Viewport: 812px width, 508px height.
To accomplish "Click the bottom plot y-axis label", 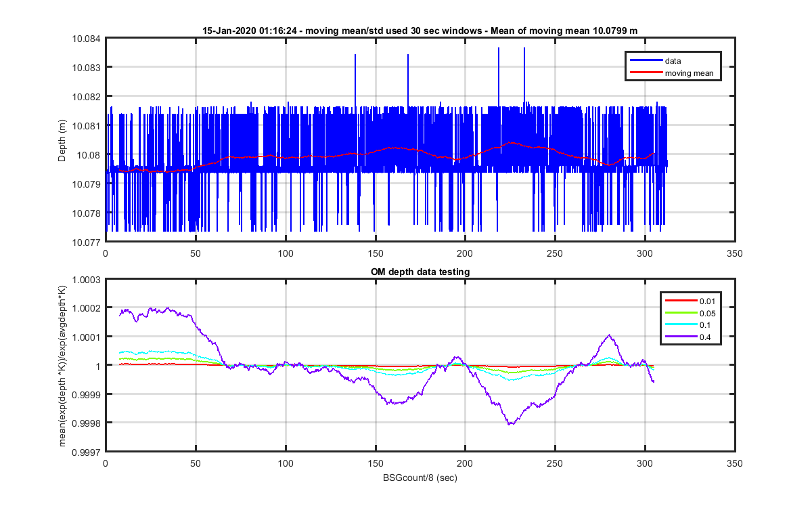I will point(62,364).
